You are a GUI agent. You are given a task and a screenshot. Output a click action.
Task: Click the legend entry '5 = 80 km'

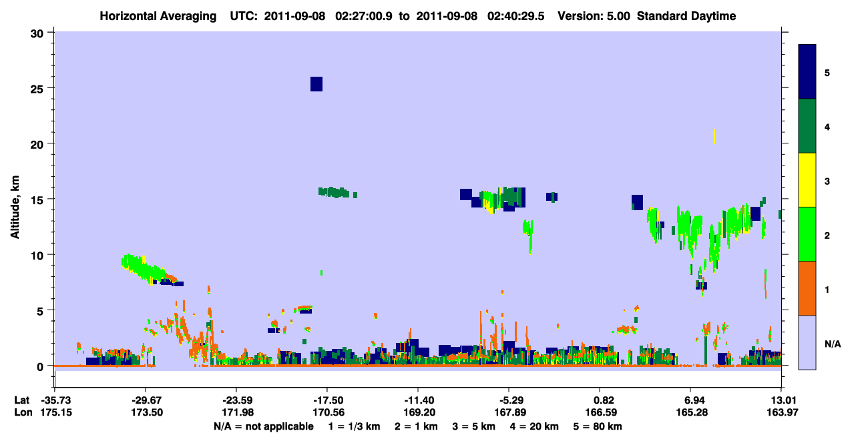coord(599,426)
